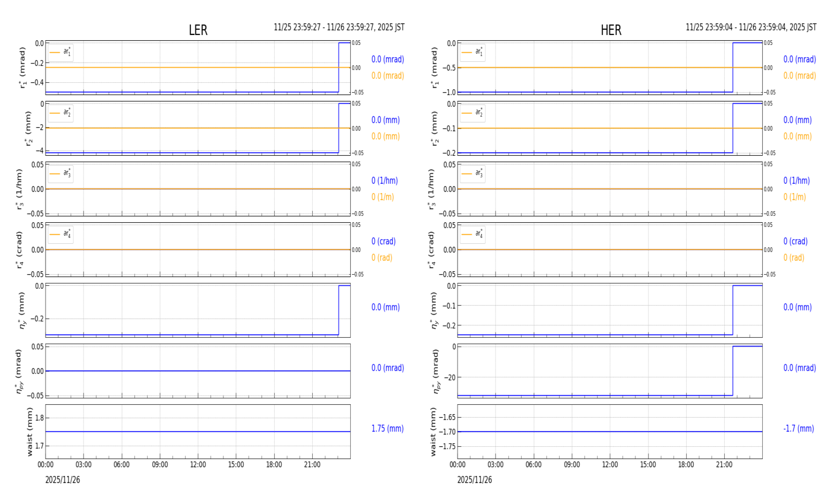Click the LER "r4* (crad)" y-axis label
This screenshot has height=504, width=824.
[20, 250]
